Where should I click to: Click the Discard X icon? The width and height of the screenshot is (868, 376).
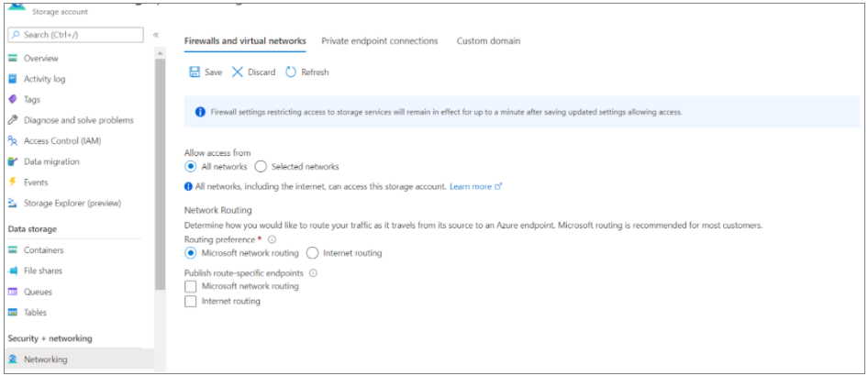click(x=238, y=72)
